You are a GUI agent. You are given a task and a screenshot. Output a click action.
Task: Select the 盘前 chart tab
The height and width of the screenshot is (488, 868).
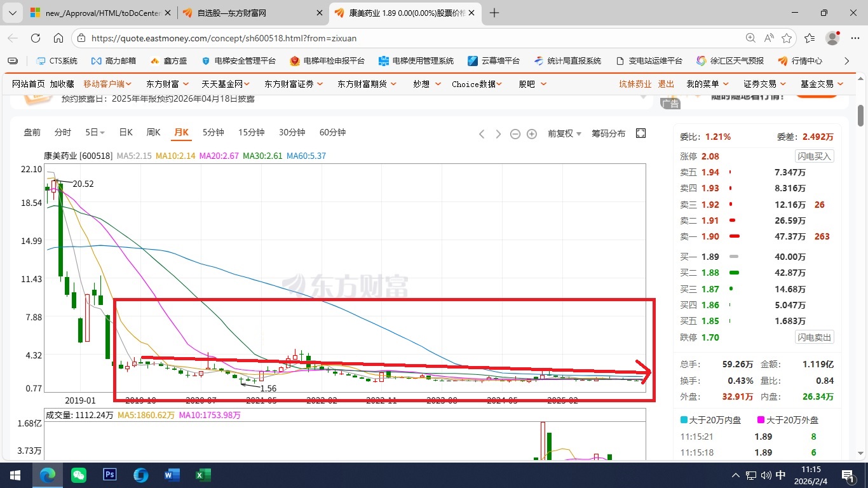32,133
